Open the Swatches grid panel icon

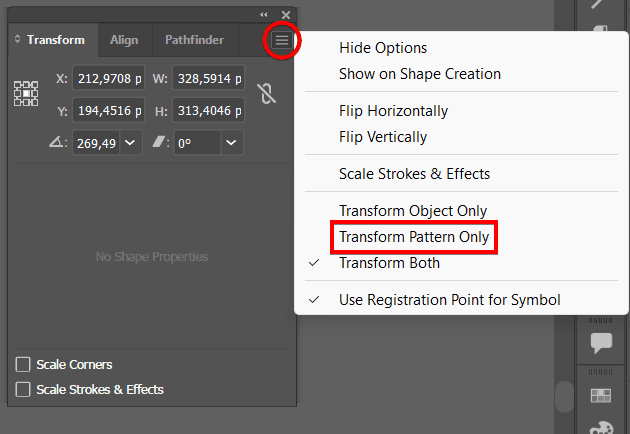tap(601, 396)
